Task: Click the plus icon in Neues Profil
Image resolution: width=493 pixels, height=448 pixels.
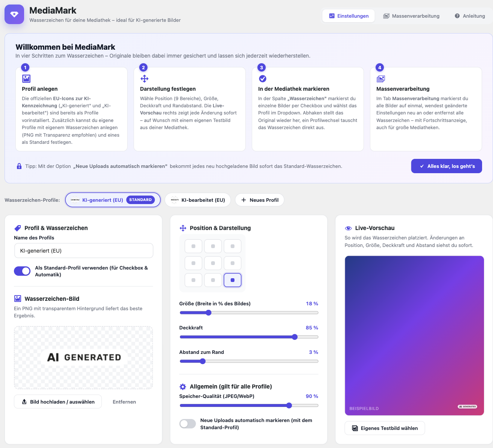Action: point(243,200)
